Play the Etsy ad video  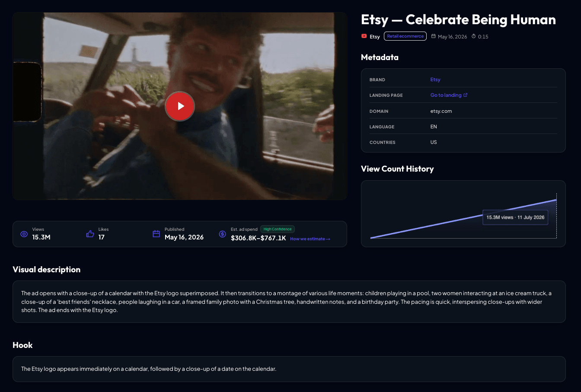(180, 106)
